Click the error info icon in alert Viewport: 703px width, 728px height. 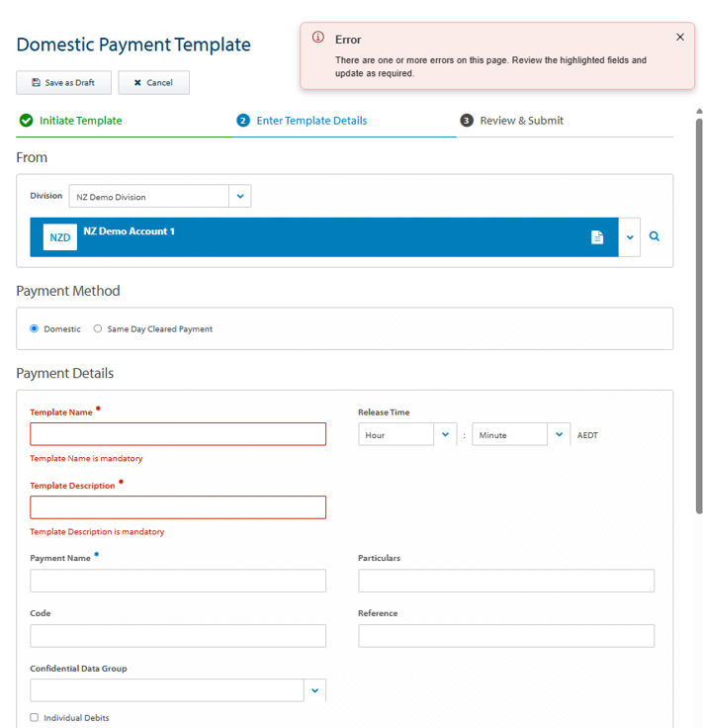tap(317, 38)
